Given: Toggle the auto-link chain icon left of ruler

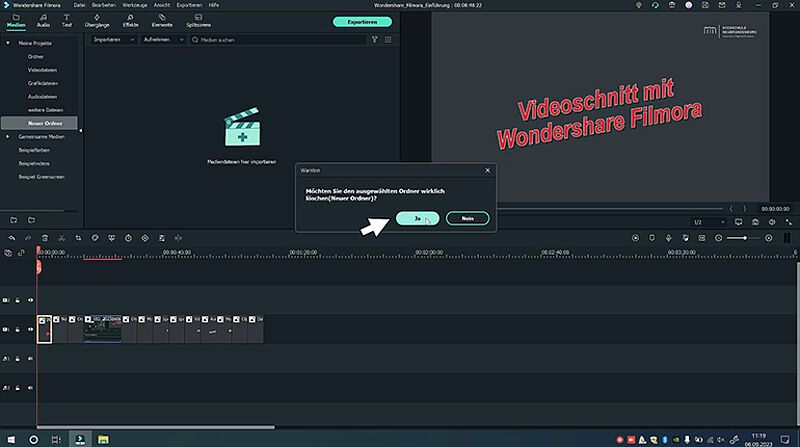Looking at the screenshot, I should click(21, 253).
